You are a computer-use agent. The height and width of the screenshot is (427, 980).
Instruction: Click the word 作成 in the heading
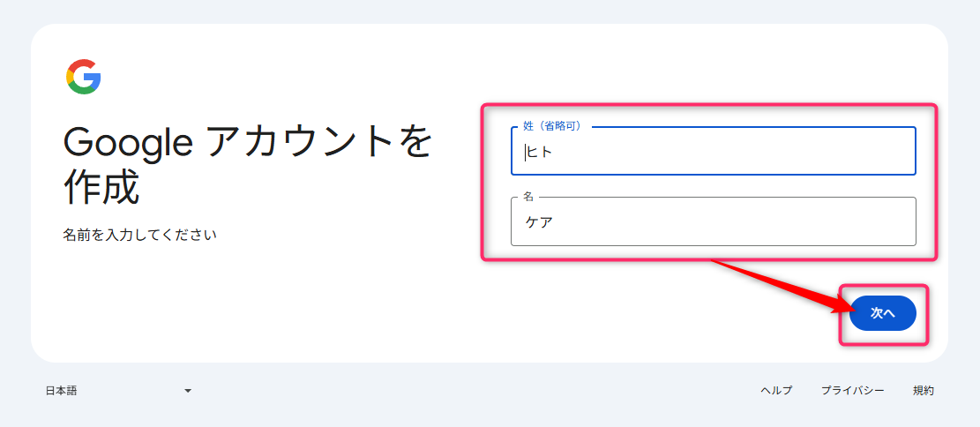point(101,186)
